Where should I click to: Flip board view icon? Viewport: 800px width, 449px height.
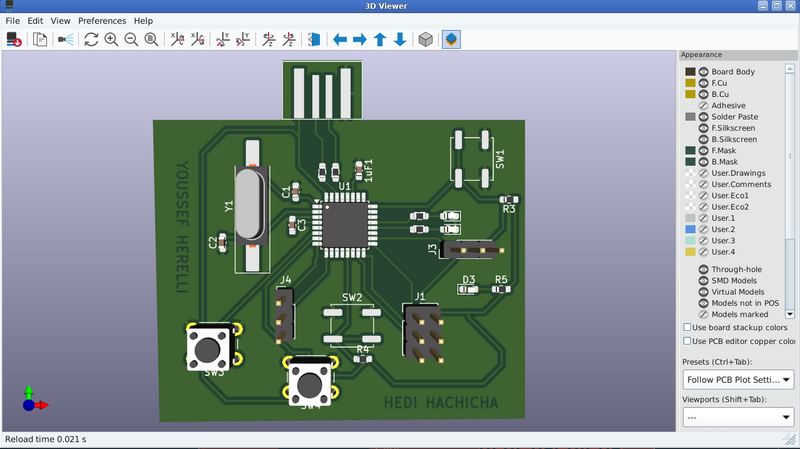[x=314, y=40]
